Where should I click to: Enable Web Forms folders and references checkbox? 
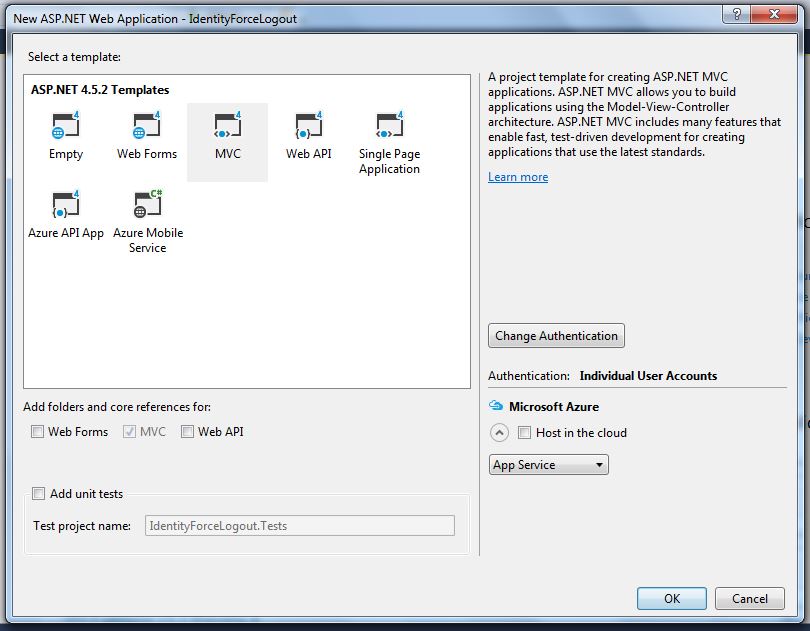point(38,432)
